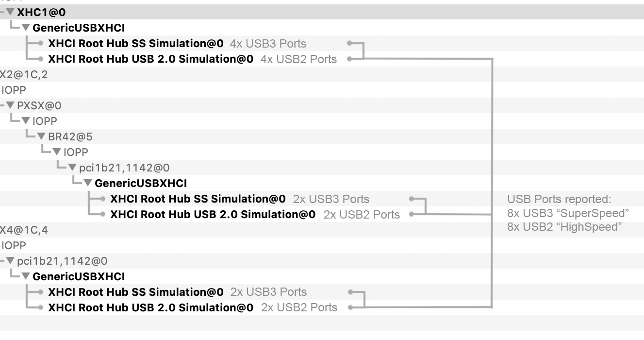Click the IOPP row just below X2@1C,2

click(14, 90)
